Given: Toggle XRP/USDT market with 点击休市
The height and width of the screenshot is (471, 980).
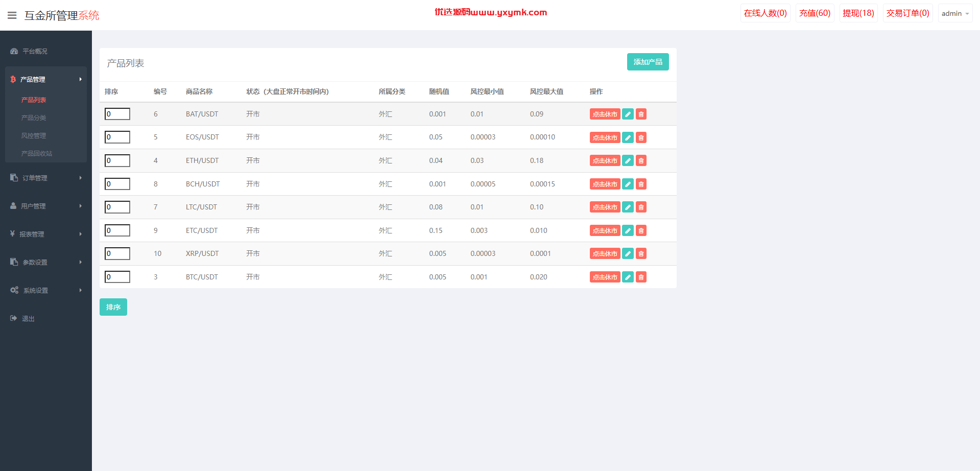Looking at the screenshot, I should tap(605, 253).
